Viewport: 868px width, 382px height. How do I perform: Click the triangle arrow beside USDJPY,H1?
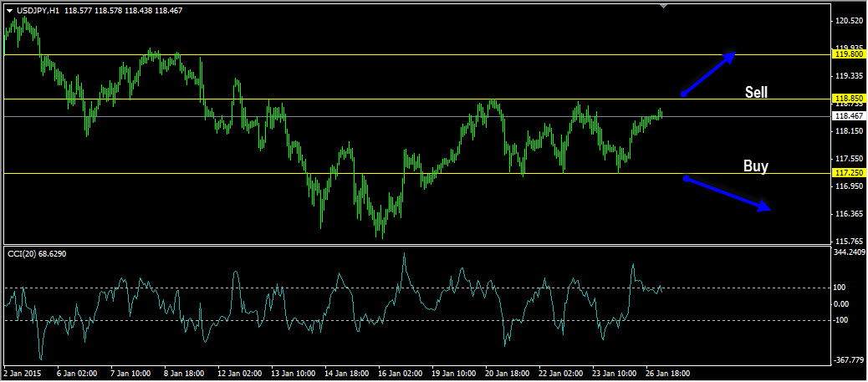tap(9, 11)
